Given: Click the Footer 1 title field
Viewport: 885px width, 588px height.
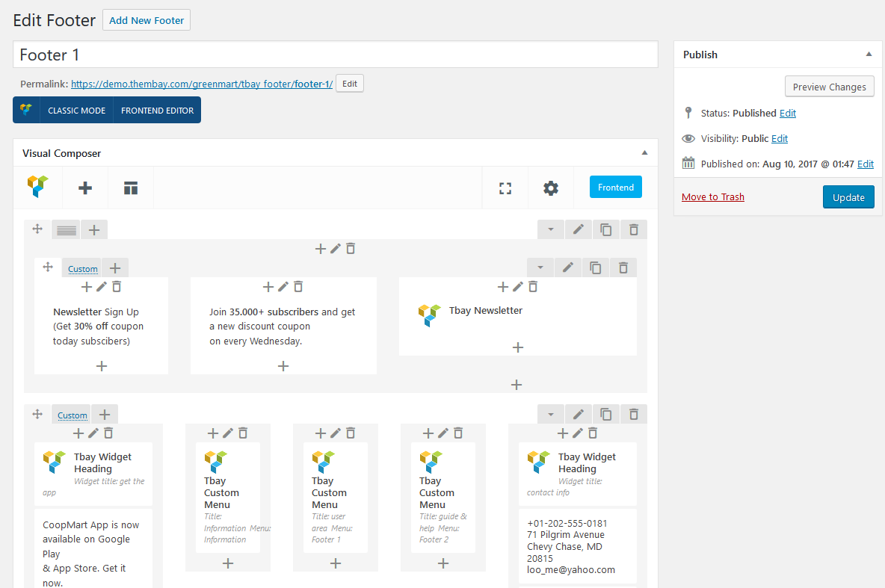Looking at the screenshot, I should [335, 55].
